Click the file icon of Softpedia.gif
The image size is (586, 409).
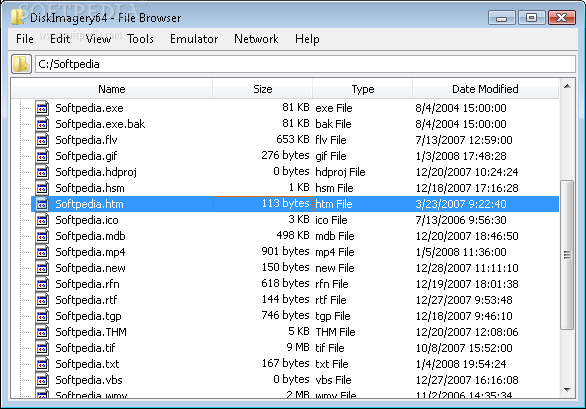pos(42,156)
